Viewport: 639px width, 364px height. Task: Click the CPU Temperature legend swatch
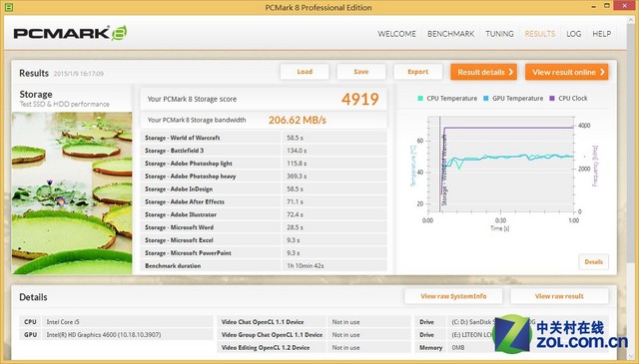pos(420,98)
